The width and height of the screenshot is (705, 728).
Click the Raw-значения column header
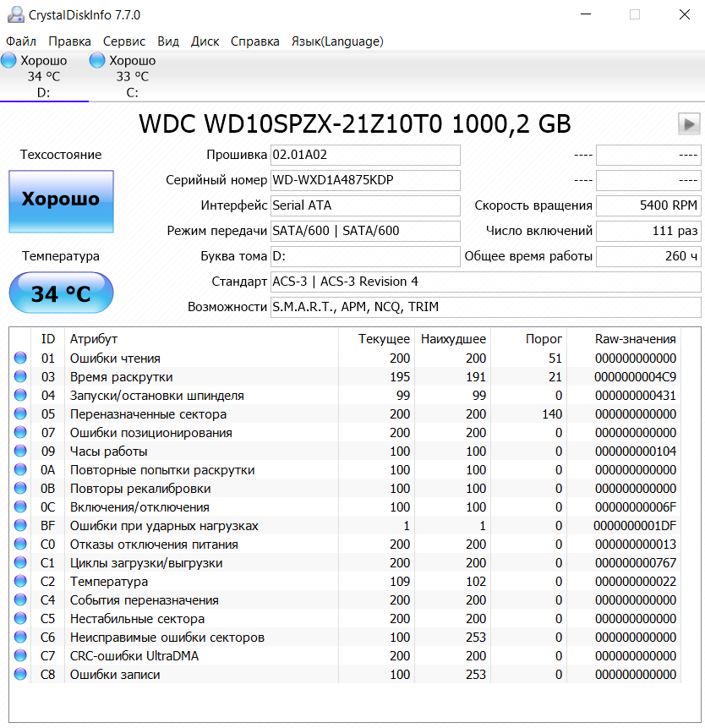click(x=635, y=339)
